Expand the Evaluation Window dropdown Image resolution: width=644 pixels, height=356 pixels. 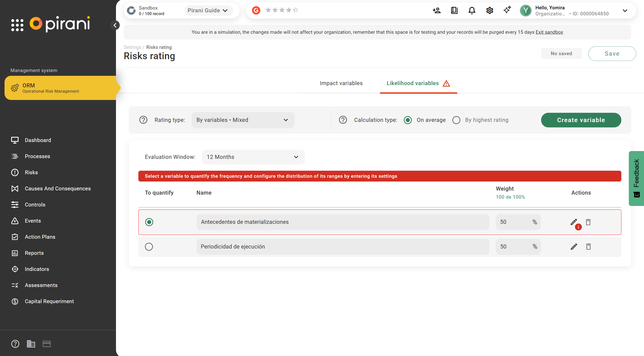click(253, 157)
